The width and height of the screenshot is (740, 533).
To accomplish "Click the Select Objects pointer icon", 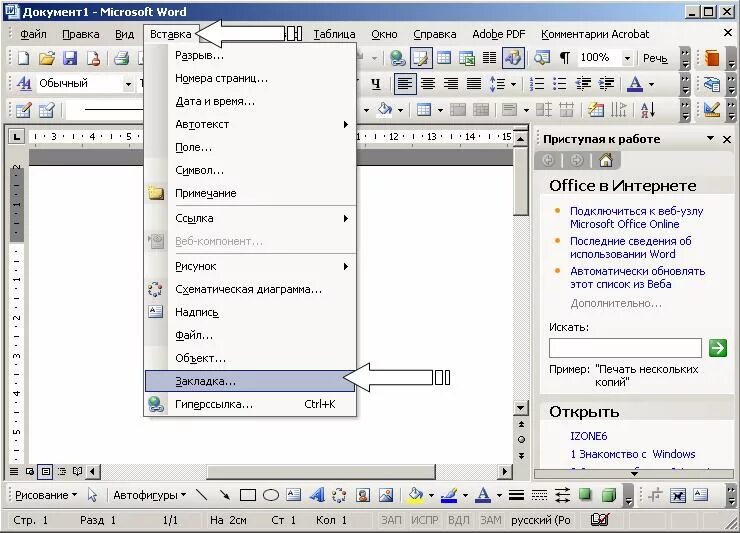I will (x=92, y=495).
